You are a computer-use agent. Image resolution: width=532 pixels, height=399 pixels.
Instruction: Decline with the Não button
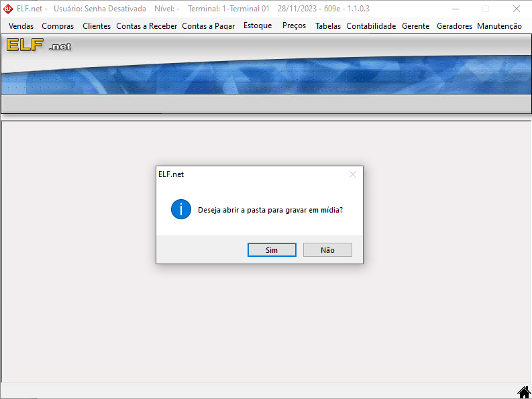[327, 250]
